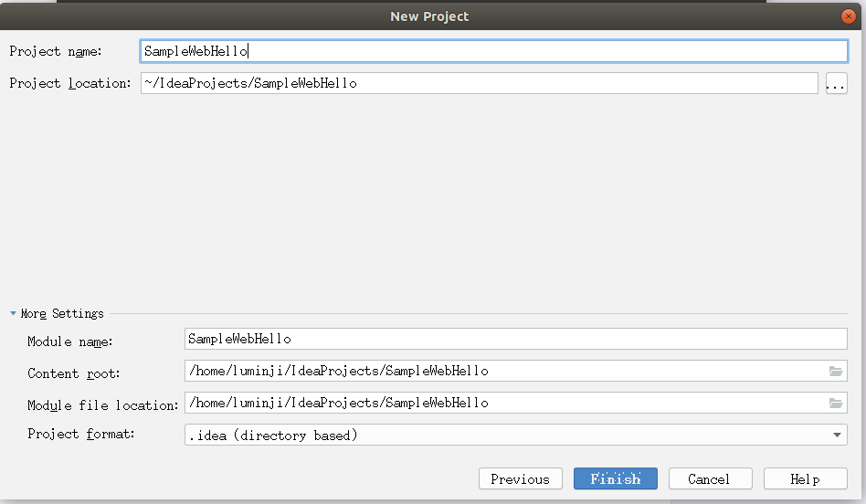Open project location browse ellipsis button
The height and width of the screenshot is (504, 866).
tap(836, 83)
